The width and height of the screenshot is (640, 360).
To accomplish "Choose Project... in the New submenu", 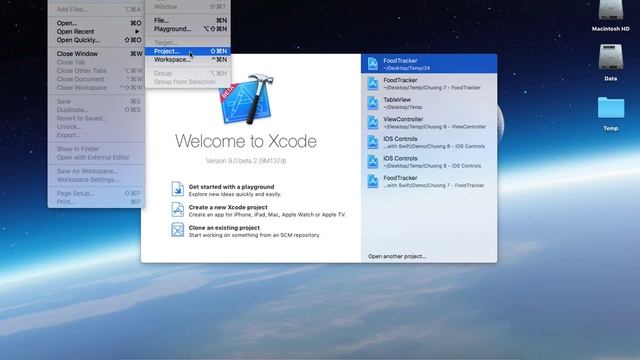I will [x=188, y=51].
